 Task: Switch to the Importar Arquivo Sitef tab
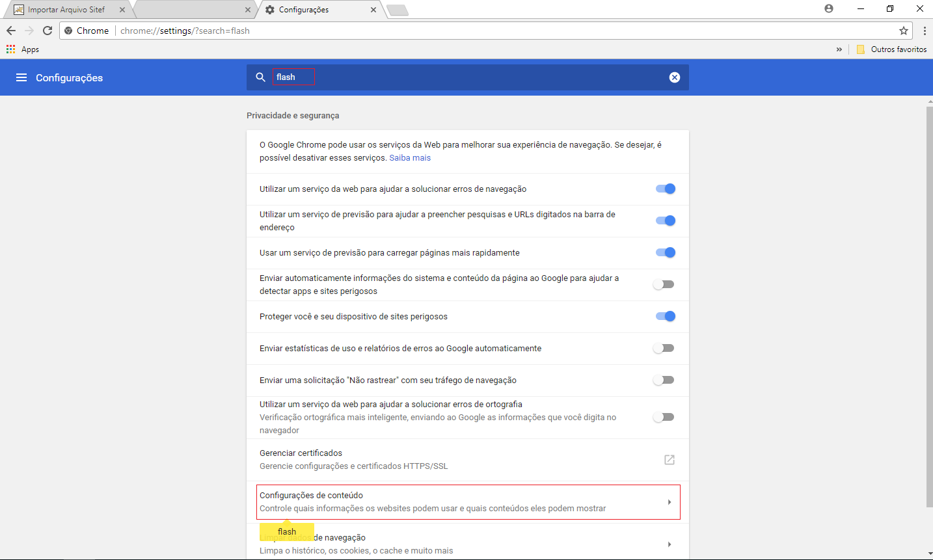click(68, 10)
